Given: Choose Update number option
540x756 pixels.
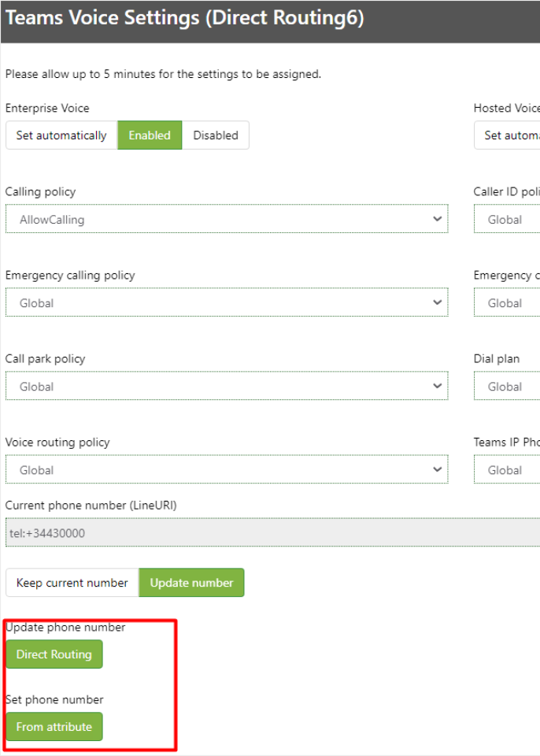Looking at the screenshot, I should click(x=191, y=583).
